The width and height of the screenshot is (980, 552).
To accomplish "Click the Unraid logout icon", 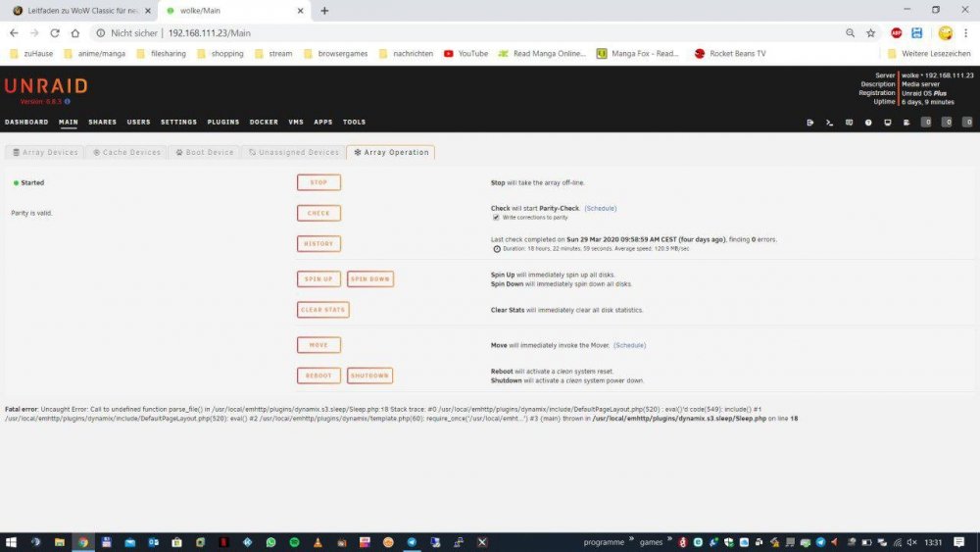I will point(810,123).
